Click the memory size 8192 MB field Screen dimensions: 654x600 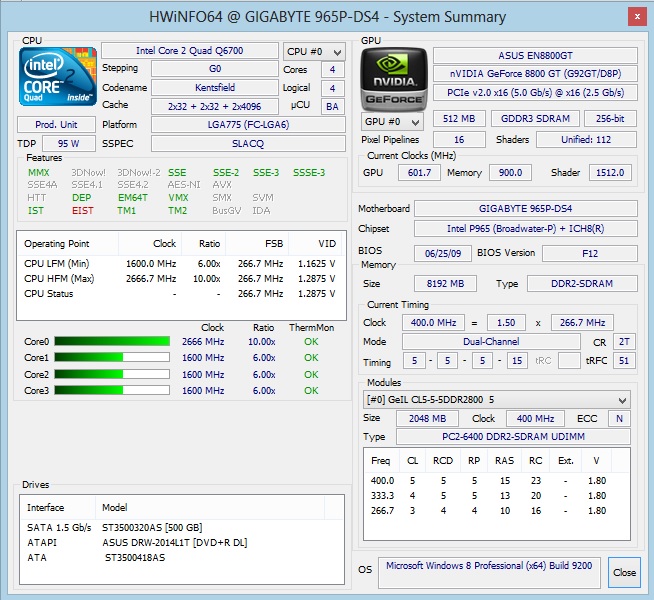[x=445, y=284]
